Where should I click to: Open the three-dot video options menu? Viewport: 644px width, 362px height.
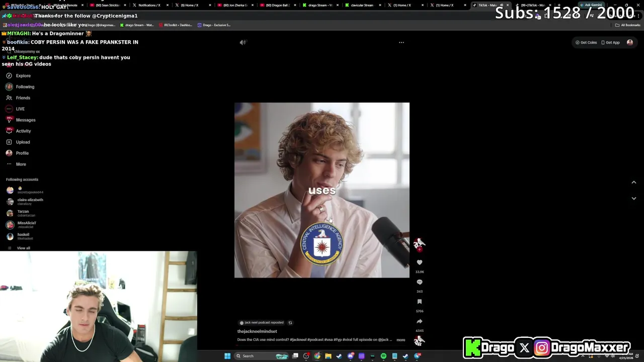pyautogui.click(x=401, y=42)
